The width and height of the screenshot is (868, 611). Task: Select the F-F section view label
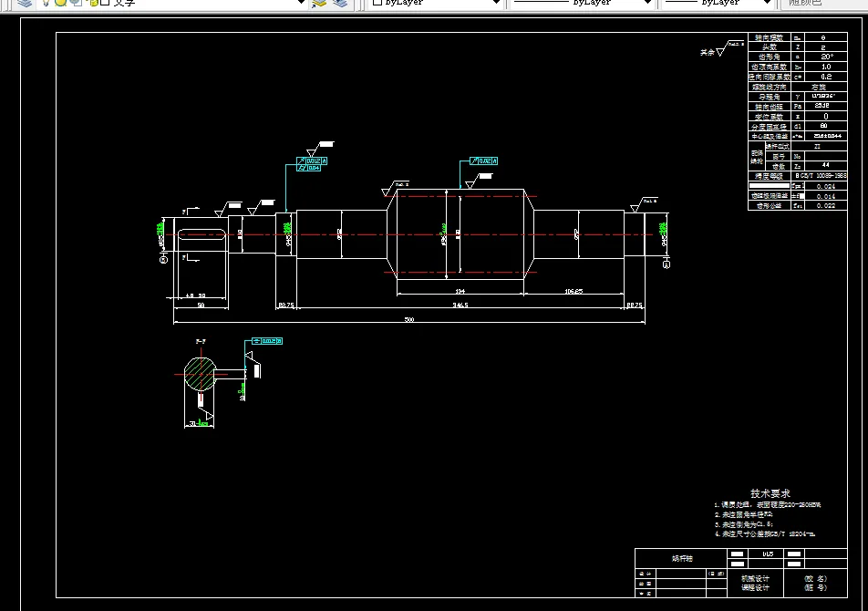coord(201,341)
